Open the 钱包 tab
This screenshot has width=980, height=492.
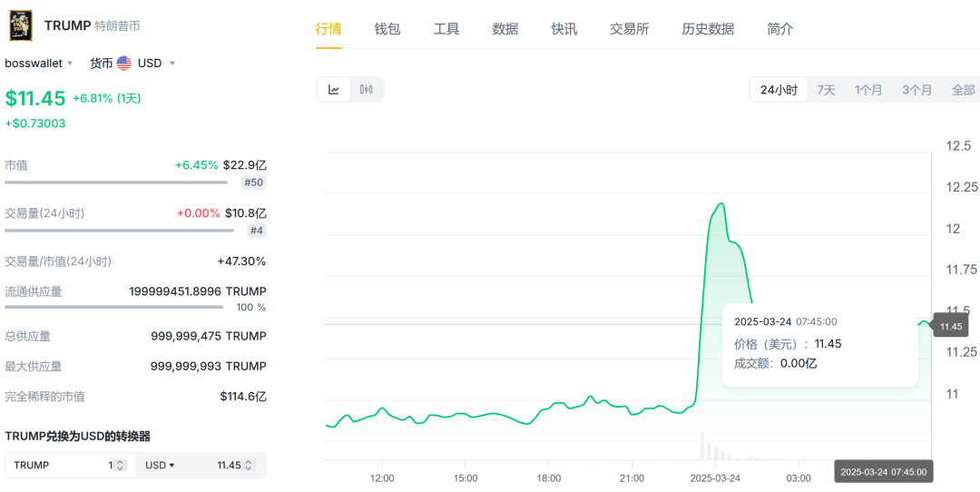[x=387, y=29]
